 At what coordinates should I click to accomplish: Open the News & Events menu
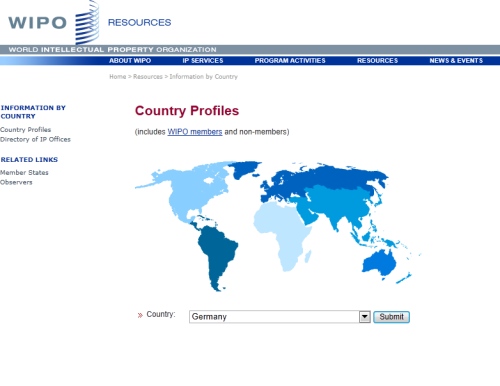pos(456,61)
